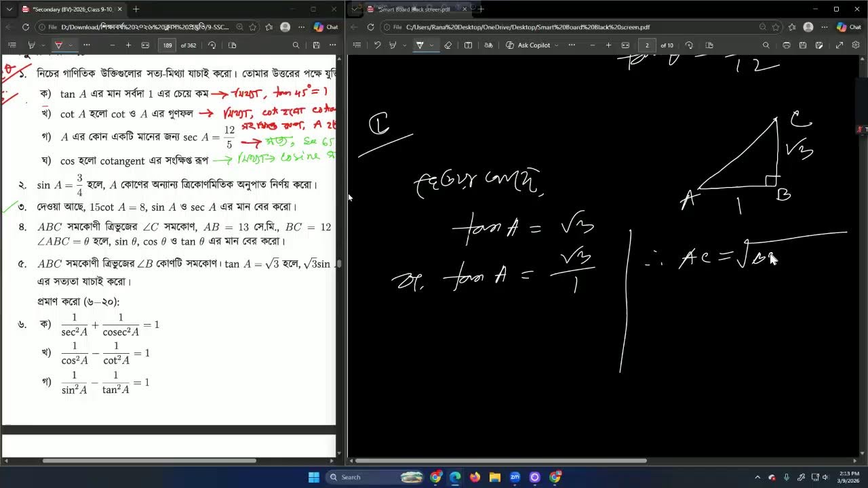The width and height of the screenshot is (868, 488).
Task: Open more tools ellipsis in right PDF toolbar
Action: pos(572,45)
